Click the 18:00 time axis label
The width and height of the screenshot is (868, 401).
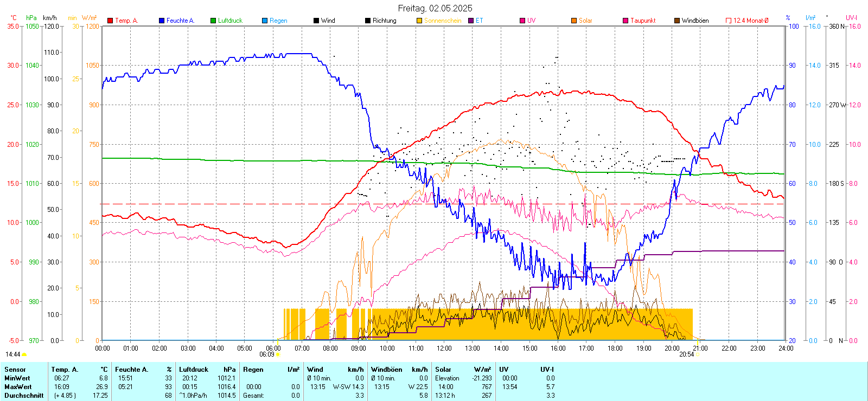click(x=615, y=348)
